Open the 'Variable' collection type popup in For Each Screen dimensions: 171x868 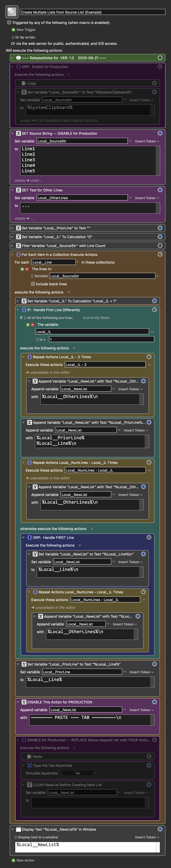pos(39,276)
